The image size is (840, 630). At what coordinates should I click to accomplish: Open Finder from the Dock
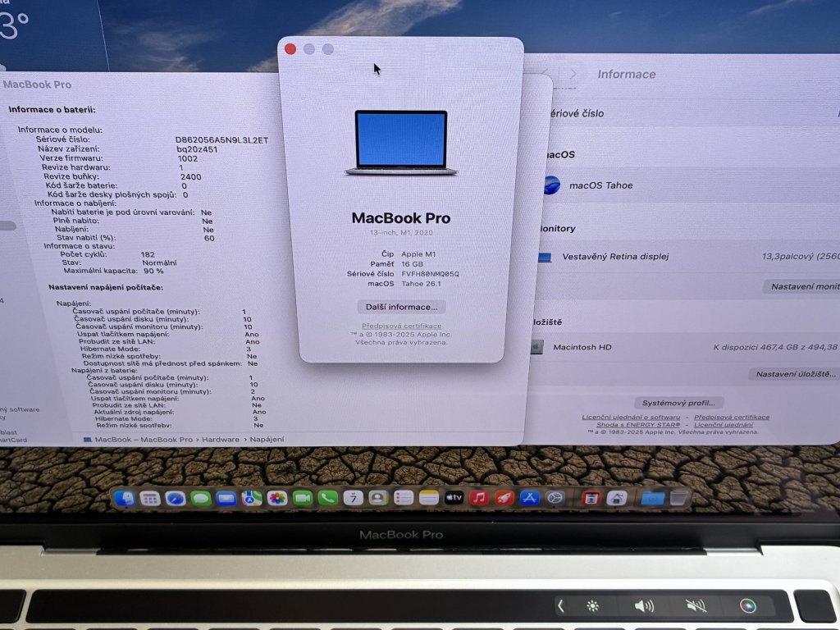pyautogui.click(x=125, y=498)
